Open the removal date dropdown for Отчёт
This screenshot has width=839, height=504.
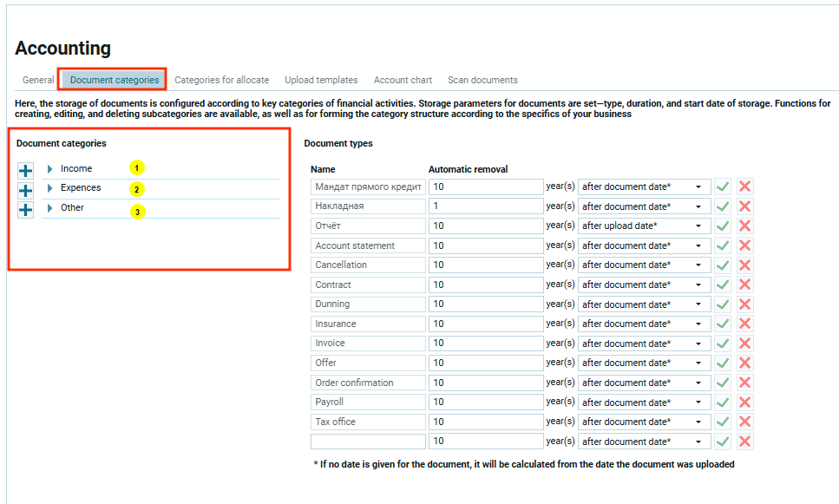[643, 226]
